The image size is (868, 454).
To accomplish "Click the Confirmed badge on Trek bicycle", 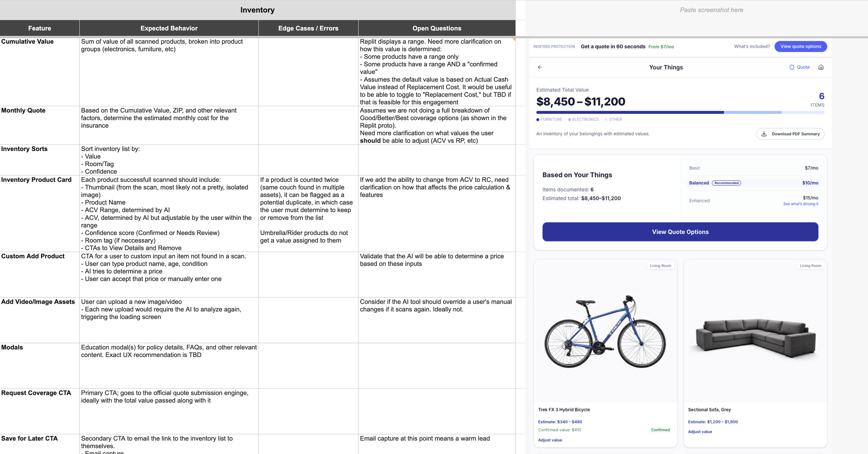I will 660,430.
